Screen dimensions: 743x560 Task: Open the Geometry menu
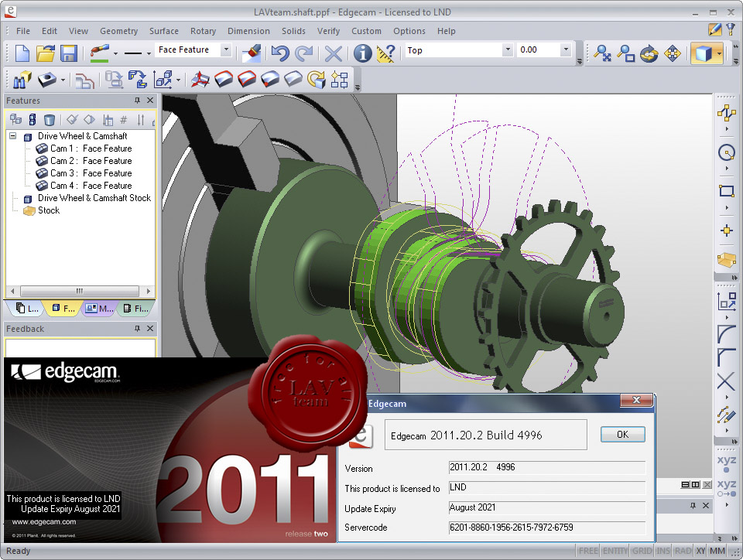(x=118, y=31)
